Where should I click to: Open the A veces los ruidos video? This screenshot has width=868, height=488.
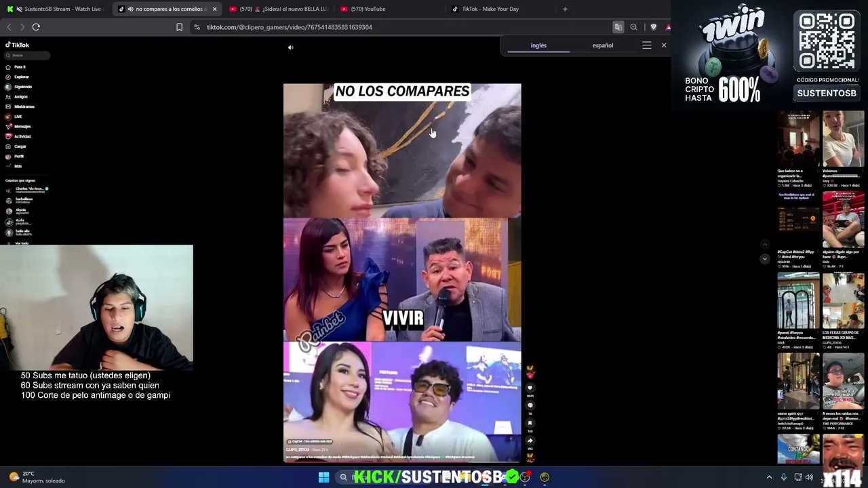click(844, 382)
